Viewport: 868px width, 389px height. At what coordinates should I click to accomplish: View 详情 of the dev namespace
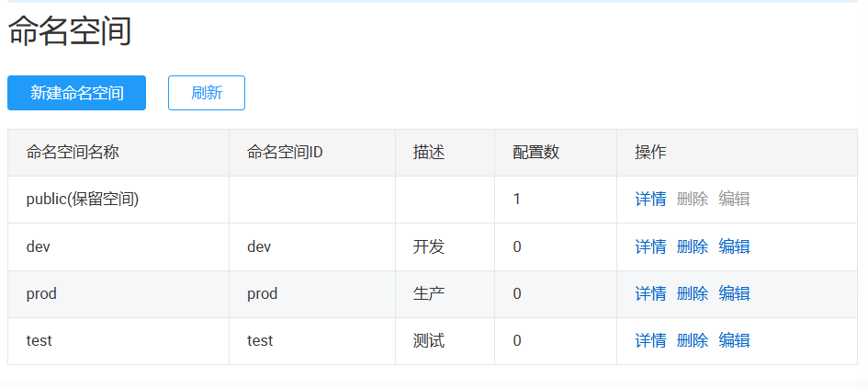(x=650, y=246)
